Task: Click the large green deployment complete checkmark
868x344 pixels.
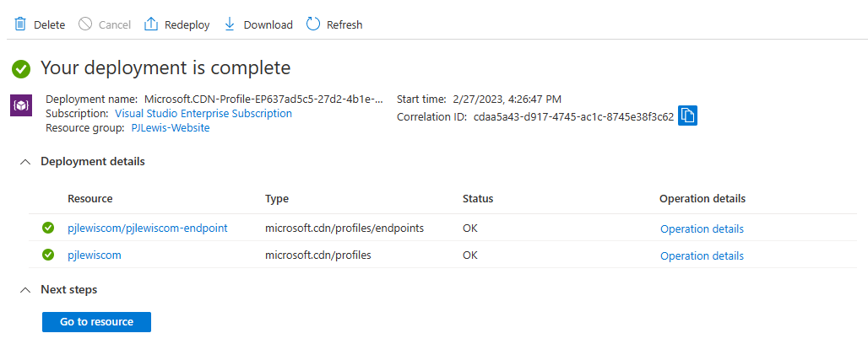Action: [22, 68]
